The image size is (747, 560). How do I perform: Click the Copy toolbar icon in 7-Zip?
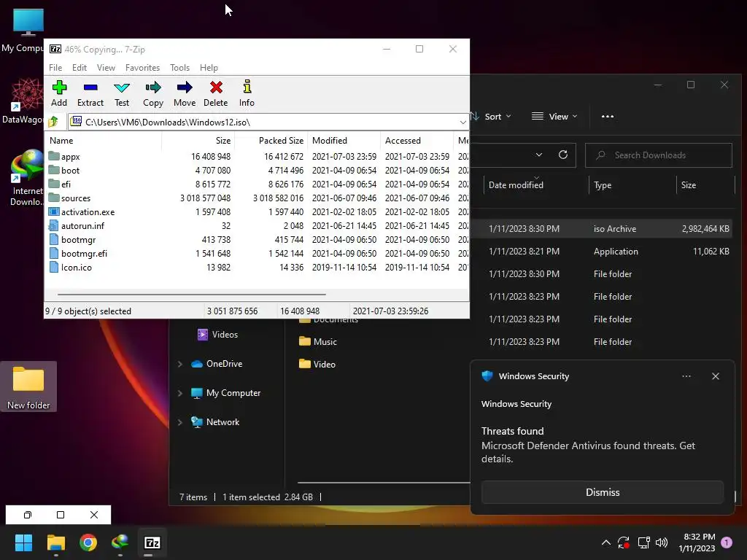click(x=153, y=93)
